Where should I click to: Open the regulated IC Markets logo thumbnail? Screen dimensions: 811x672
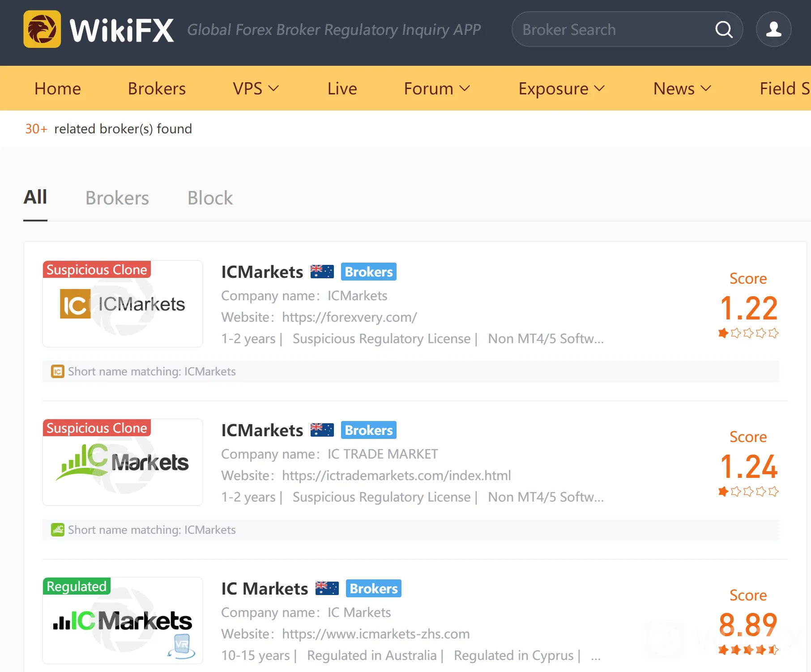pos(123,621)
